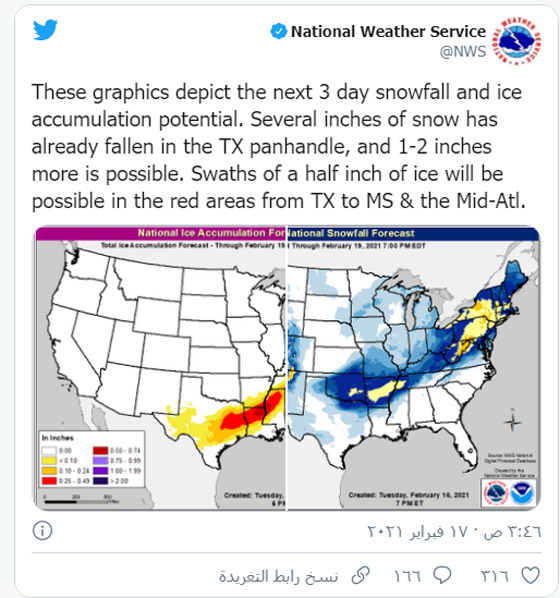The width and height of the screenshot is (560, 598).
Task: Click the National Weather Service account name
Action: [x=388, y=31]
